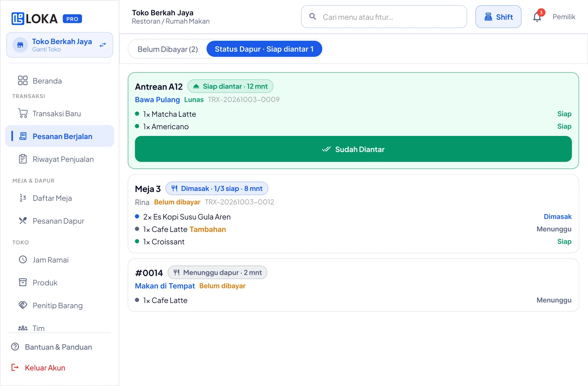
Task: Click the Dimasak status text
Action: point(557,217)
